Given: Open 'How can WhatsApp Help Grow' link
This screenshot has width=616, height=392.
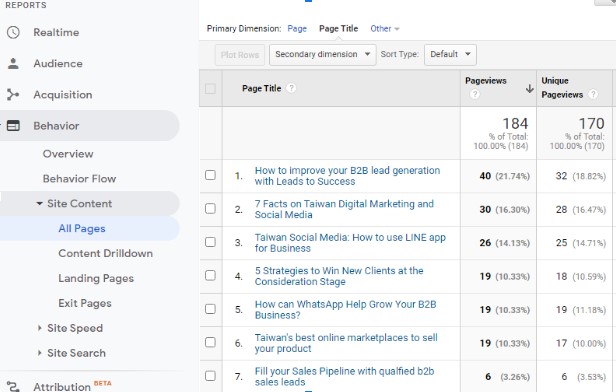Looking at the screenshot, I should 346,310.
